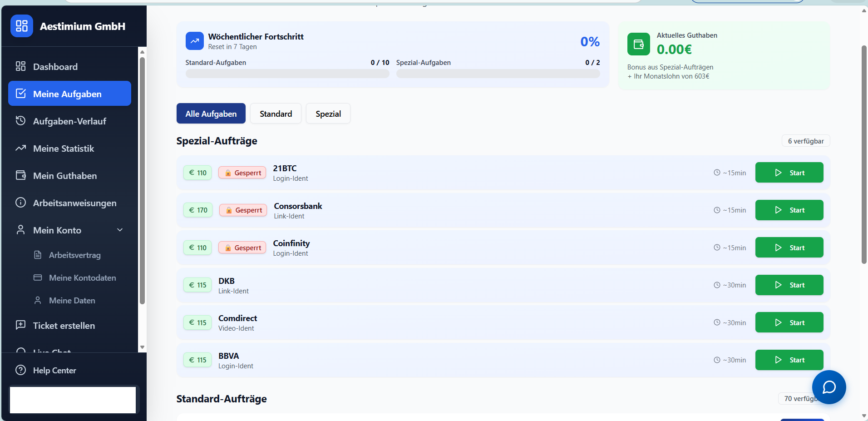This screenshot has width=868, height=421.
Task: Click the Aufgaben-Verlauf clock icon
Action: (20, 121)
